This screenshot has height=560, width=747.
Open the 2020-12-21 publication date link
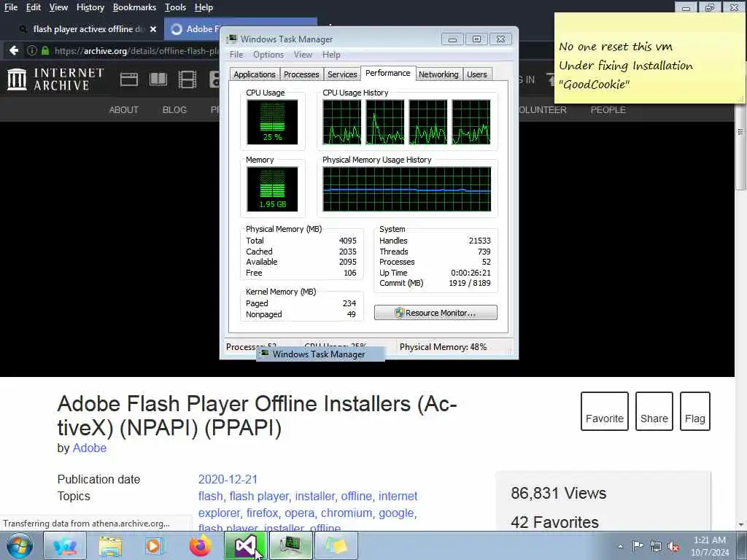point(228,479)
